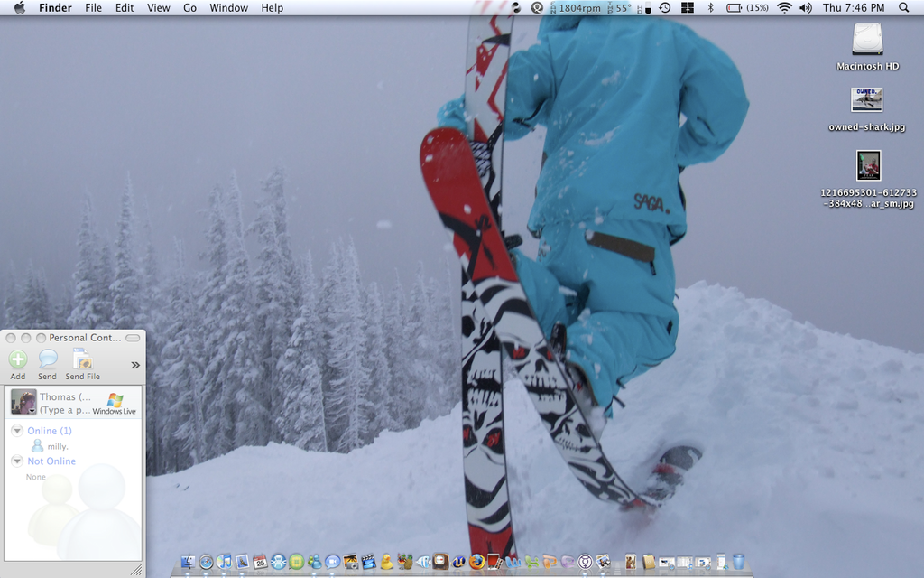Click the Send File icon
Viewport: 924px width, 578px height.
click(82, 359)
